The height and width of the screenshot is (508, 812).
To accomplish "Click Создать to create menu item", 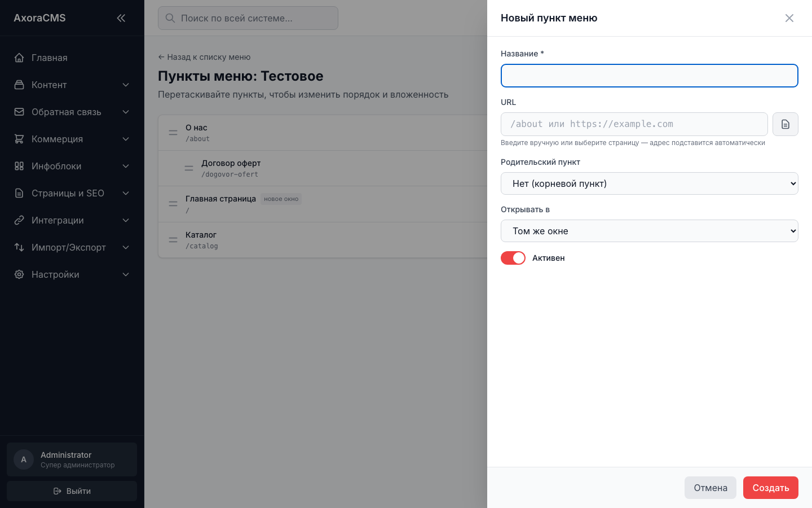I will point(770,488).
